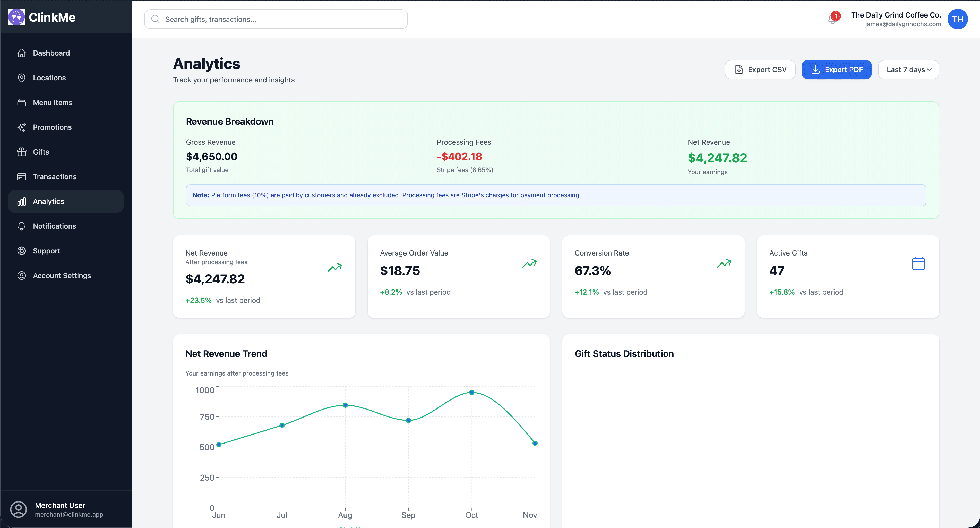Open Menu Items from the sidebar
Viewport: 980px width, 528px height.
[x=52, y=103]
